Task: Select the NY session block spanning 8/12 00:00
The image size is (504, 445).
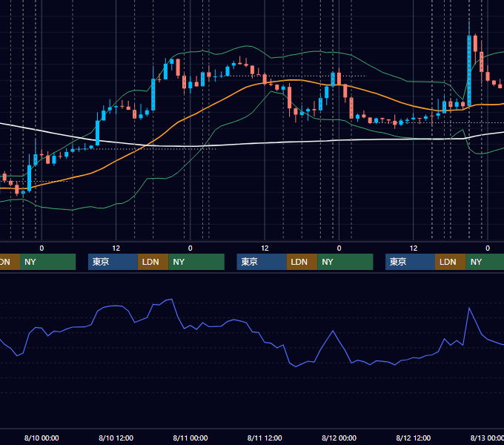Action: tap(345, 262)
